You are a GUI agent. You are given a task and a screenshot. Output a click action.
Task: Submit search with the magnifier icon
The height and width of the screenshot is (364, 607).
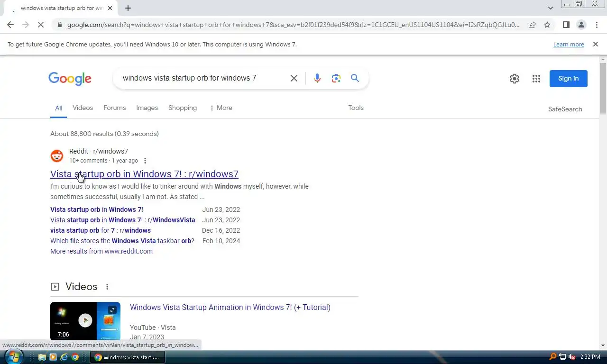[x=355, y=78]
